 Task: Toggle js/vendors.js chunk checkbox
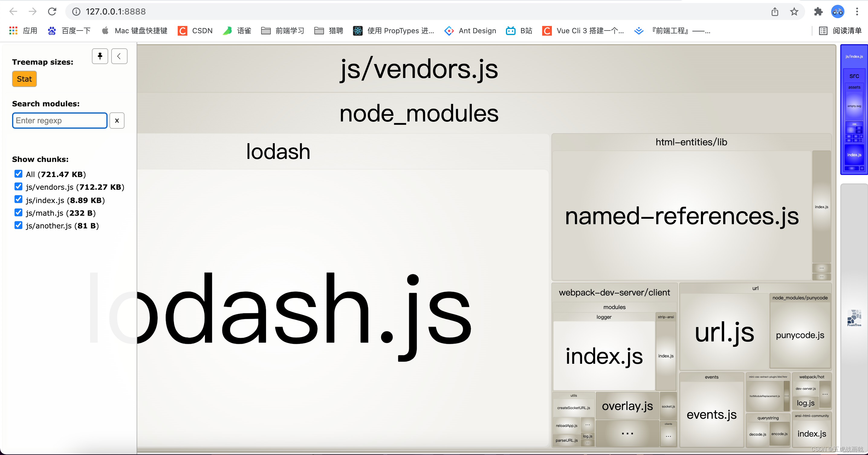point(18,187)
